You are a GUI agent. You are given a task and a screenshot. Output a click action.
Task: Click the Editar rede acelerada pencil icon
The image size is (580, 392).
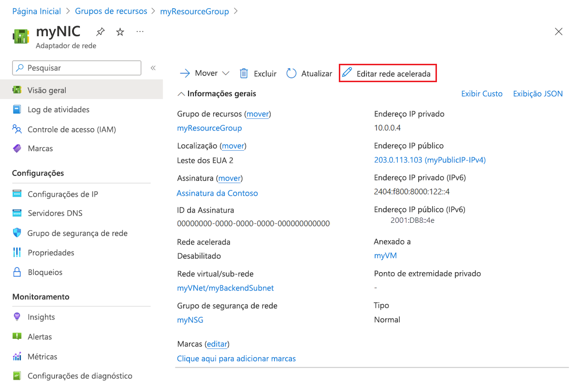[347, 73]
